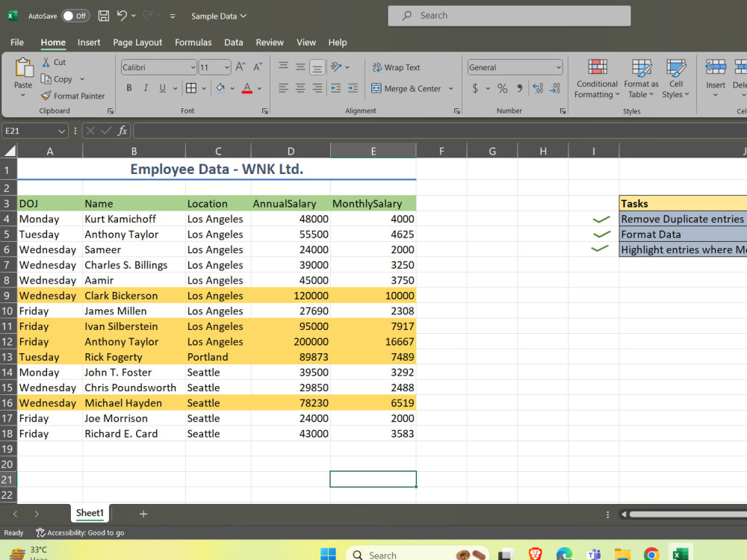The width and height of the screenshot is (747, 560).
Task: Open the Data ribbon tab
Action: [233, 43]
